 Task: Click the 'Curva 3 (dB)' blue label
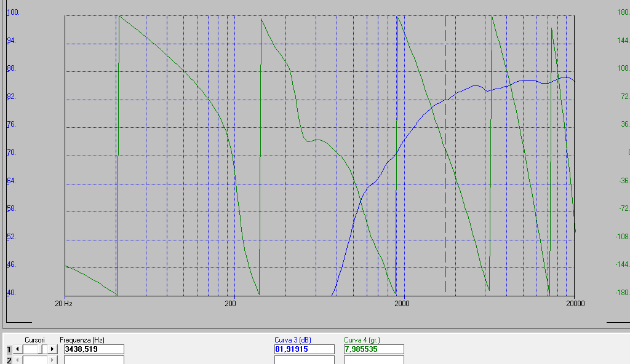[x=292, y=340]
